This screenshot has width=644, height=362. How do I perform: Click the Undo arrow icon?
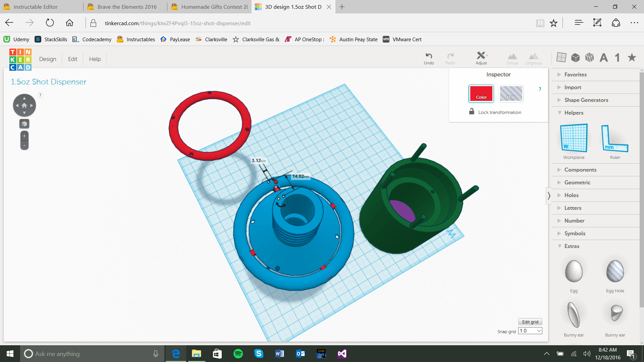(429, 56)
